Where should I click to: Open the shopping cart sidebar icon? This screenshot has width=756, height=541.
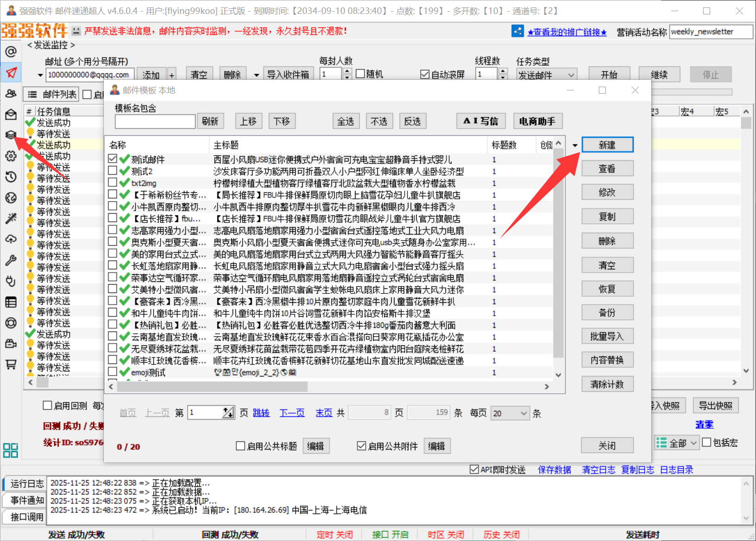coord(11,364)
